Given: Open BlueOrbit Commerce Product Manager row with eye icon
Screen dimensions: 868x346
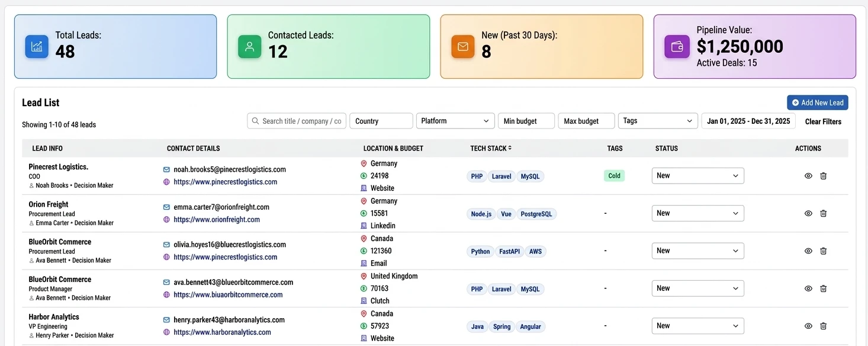Looking at the screenshot, I should (x=808, y=288).
